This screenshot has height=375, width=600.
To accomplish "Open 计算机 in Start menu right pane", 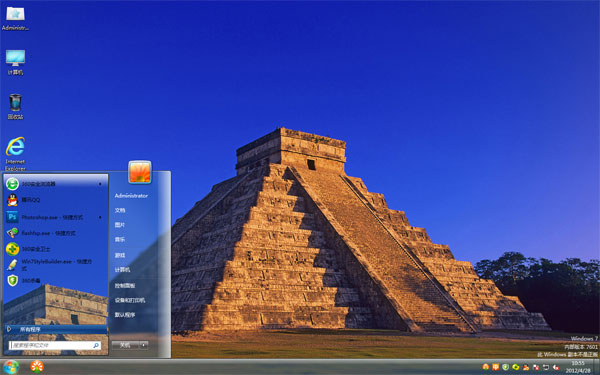I will click(x=122, y=270).
